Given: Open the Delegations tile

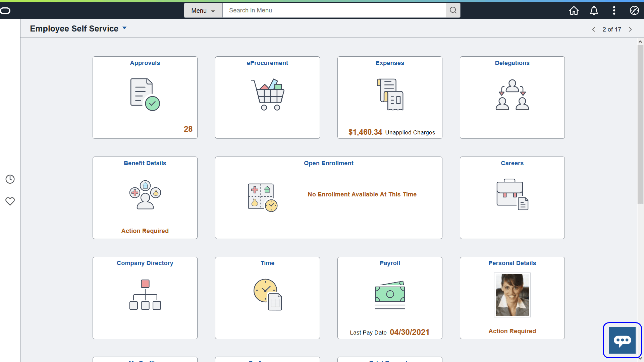Looking at the screenshot, I should point(512,97).
